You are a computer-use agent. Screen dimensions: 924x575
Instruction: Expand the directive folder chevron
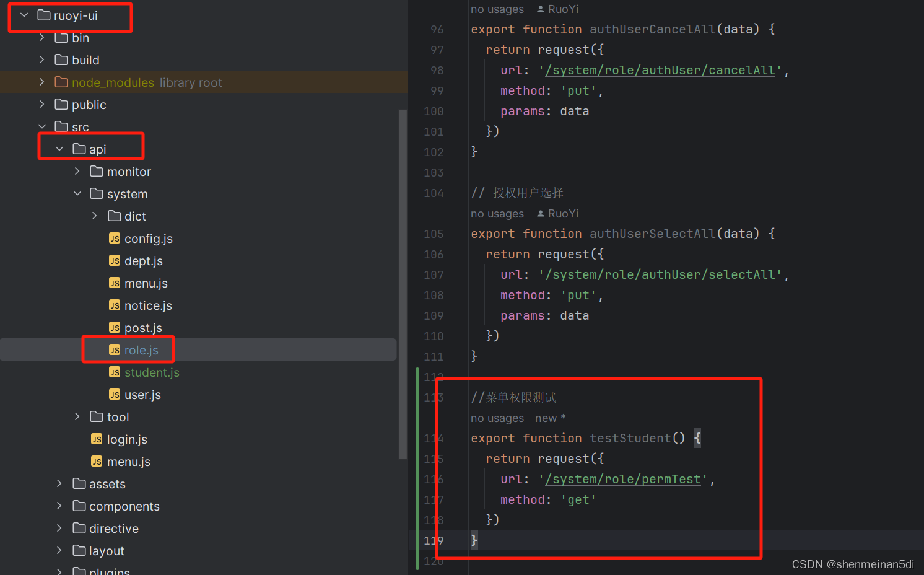pyautogui.click(x=59, y=528)
